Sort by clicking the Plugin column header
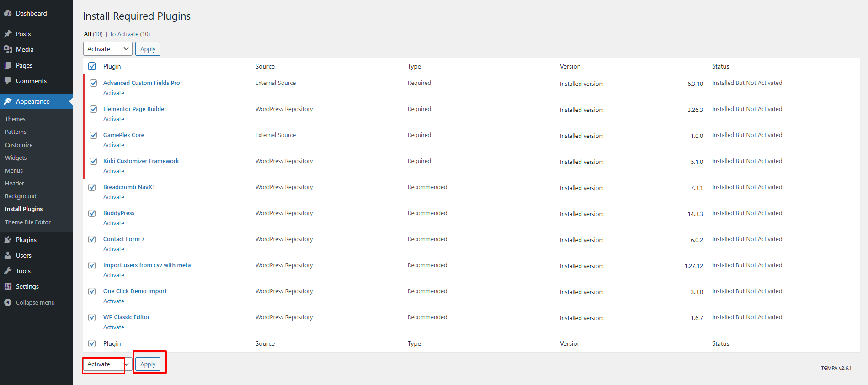The height and width of the screenshot is (385, 868). 112,66
